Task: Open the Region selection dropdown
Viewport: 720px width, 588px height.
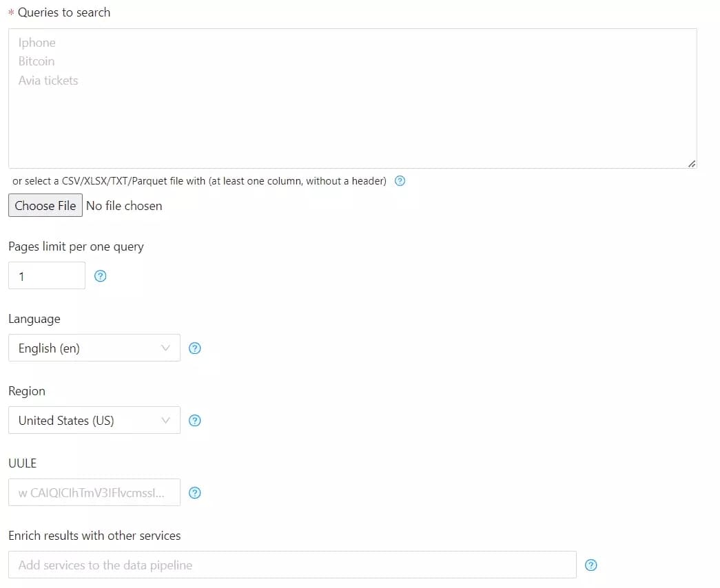Action: coord(94,421)
